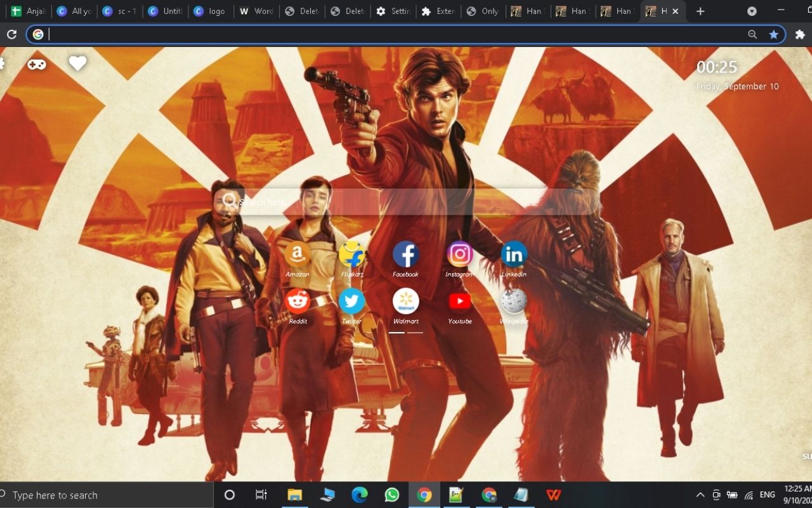Open the Wi-Fi network tray icon

coord(749,495)
